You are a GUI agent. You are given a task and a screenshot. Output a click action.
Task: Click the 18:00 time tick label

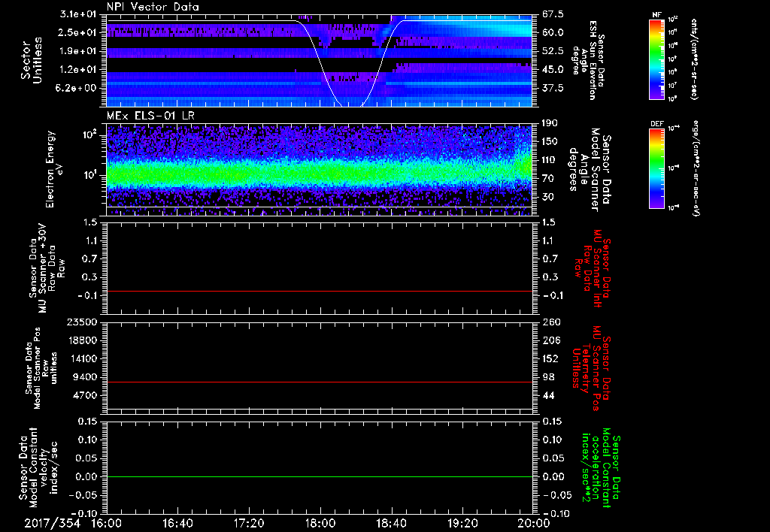pyautogui.click(x=320, y=523)
